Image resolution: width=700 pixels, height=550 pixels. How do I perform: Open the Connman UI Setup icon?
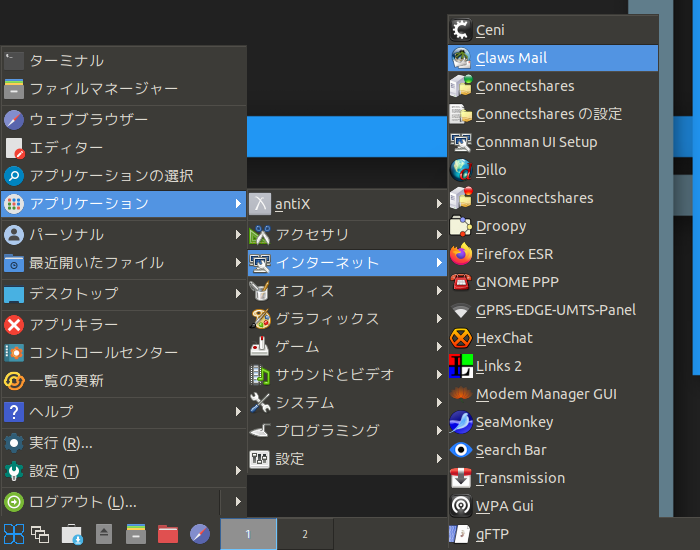pyautogui.click(x=460, y=142)
